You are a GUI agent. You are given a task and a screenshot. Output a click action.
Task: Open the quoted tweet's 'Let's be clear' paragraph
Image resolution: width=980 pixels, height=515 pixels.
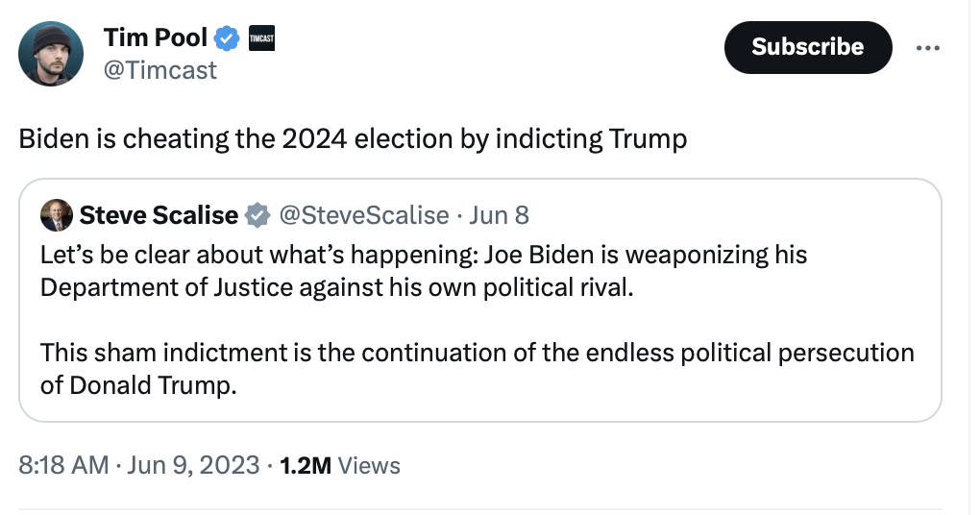(424, 271)
